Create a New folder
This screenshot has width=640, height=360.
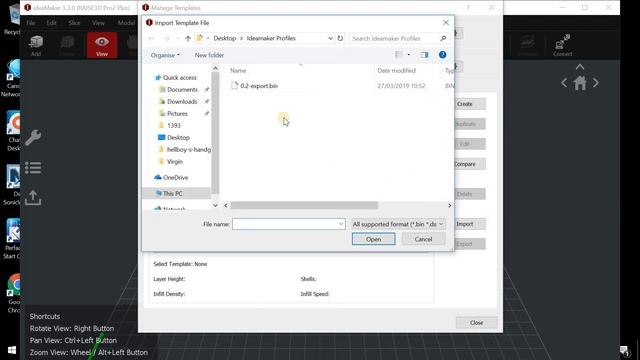209,55
